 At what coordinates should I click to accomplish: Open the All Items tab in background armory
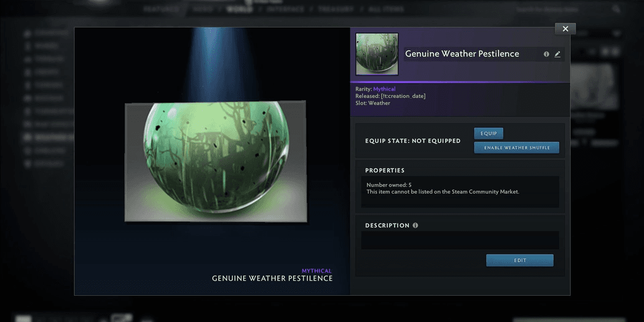(x=385, y=9)
